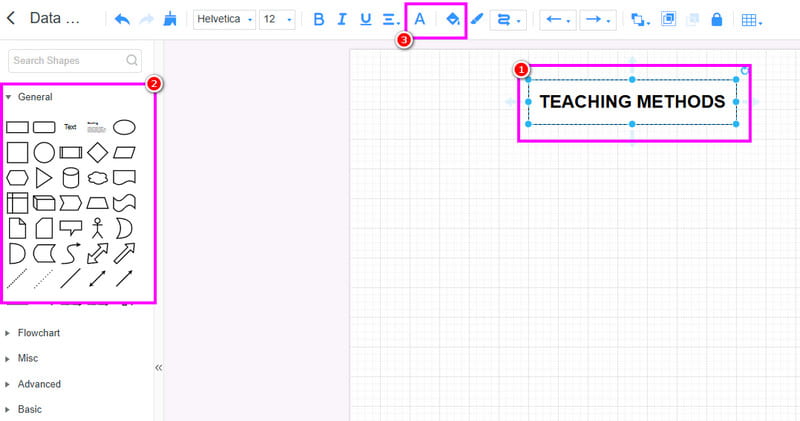This screenshot has width=800, height=421.
Task: Expand the Flowchart shapes category
Action: (39, 332)
